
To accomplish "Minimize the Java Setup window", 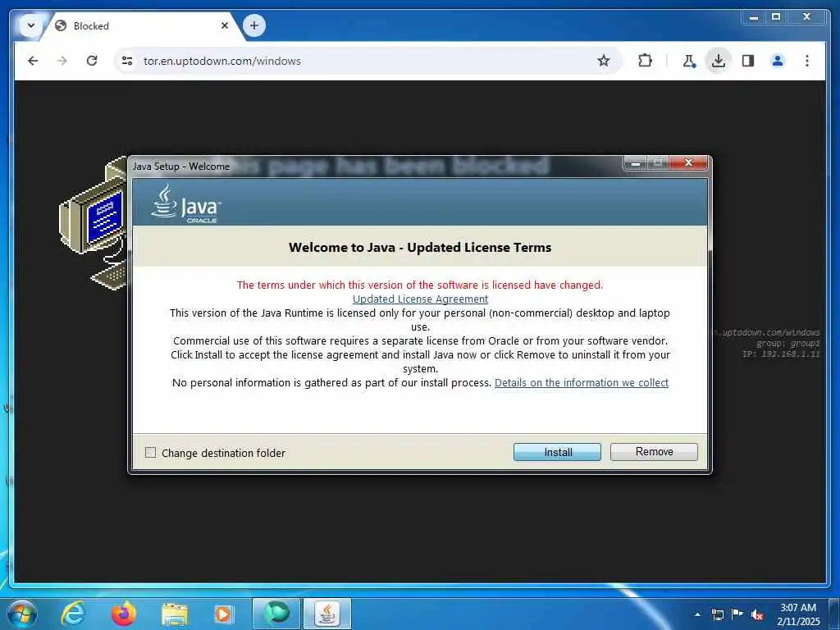I will click(x=636, y=162).
